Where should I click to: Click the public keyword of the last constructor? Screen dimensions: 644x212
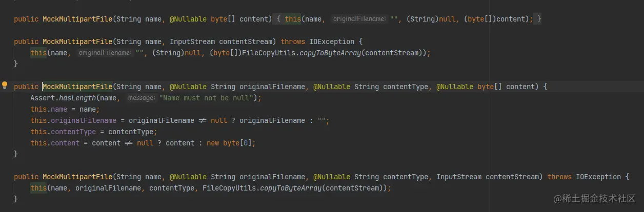[26, 177]
